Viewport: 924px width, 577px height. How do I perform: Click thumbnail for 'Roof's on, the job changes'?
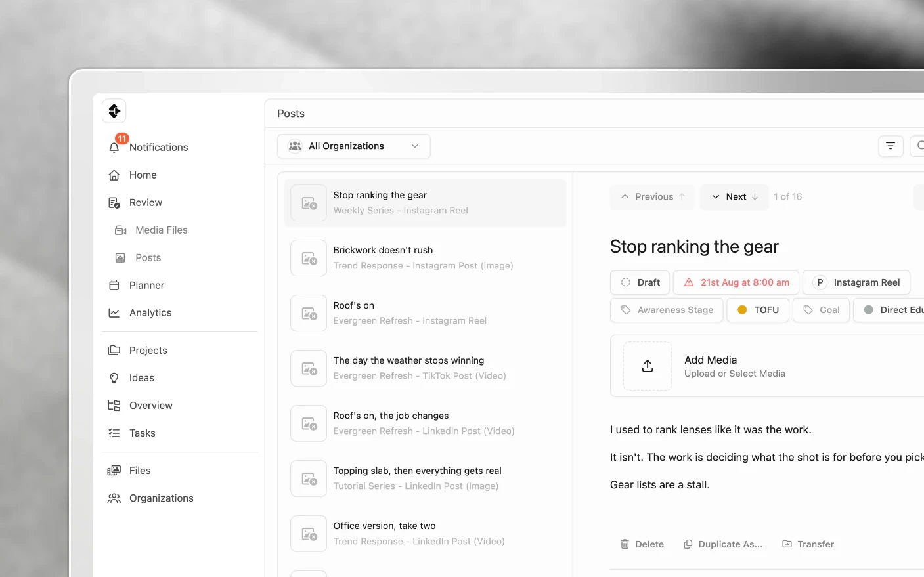(309, 423)
